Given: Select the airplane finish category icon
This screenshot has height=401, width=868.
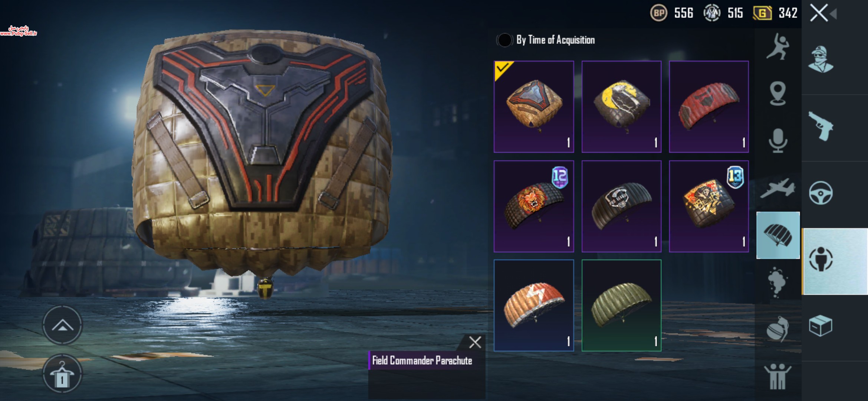Looking at the screenshot, I should click(x=778, y=188).
